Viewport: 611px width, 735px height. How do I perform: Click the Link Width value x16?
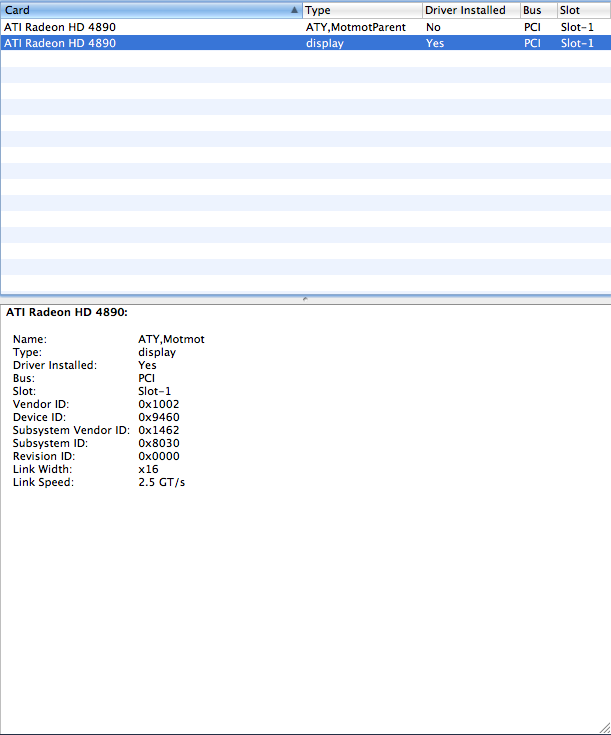148,469
